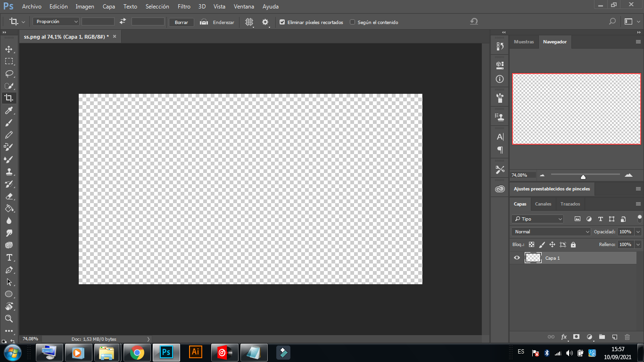Image resolution: width=644 pixels, height=362 pixels.
Task: Toggle lock all padlock
Action: pyautogui.click(x=573, y=245)
